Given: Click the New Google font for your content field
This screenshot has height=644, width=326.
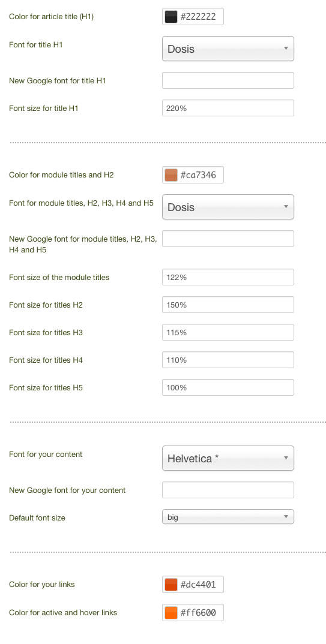Looking at the screenshot, I should (x=228, y=490).
